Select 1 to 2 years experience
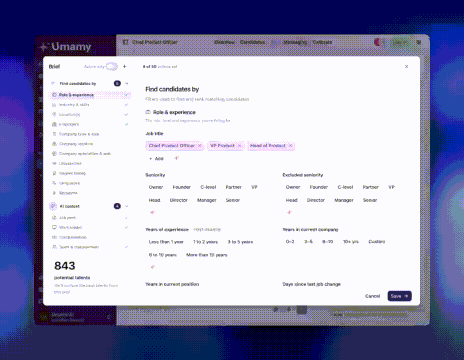This screenshot has width=464, height=360. (x=205, y=242)
